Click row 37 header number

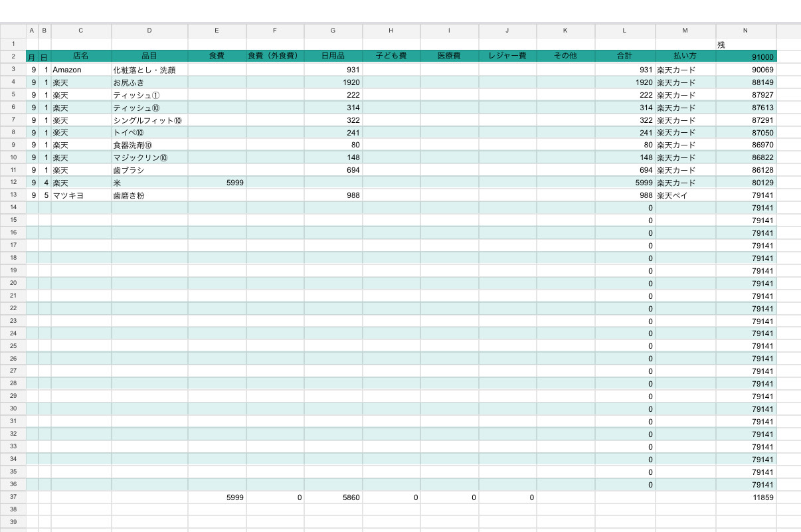(x=13, y=497)
